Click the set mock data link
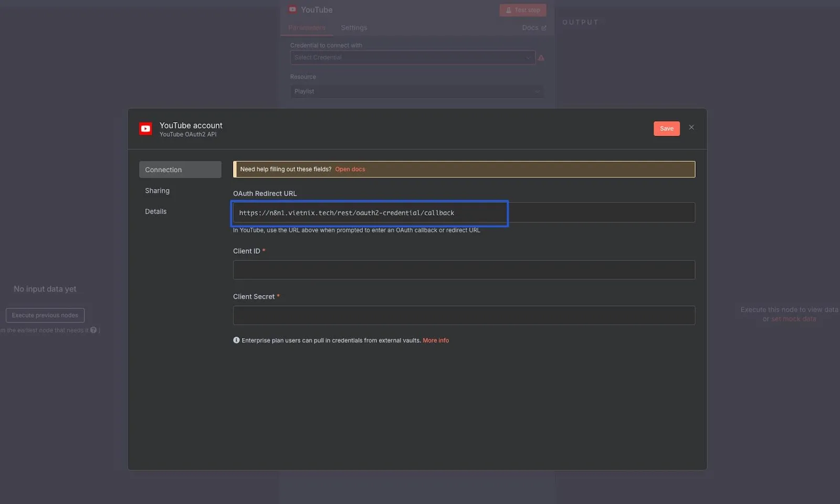Screen dimensions: 840x504 coord(794,319)
